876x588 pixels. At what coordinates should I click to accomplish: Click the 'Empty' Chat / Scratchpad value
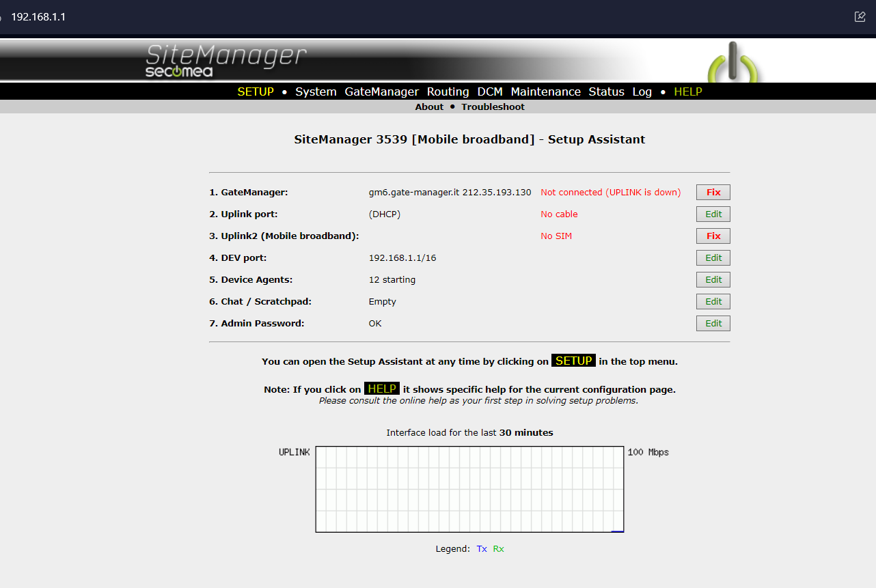point(383,302)
